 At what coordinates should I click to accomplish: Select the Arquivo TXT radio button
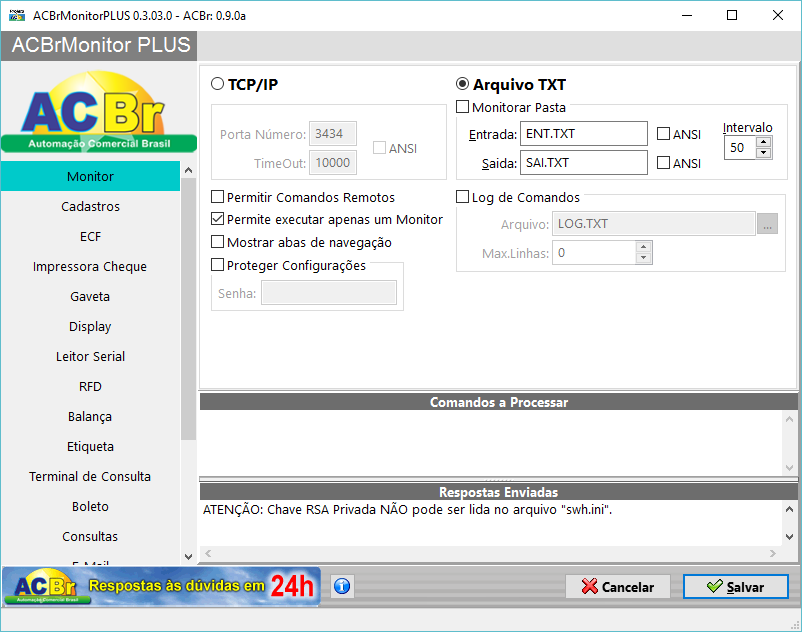click(462, 84)
